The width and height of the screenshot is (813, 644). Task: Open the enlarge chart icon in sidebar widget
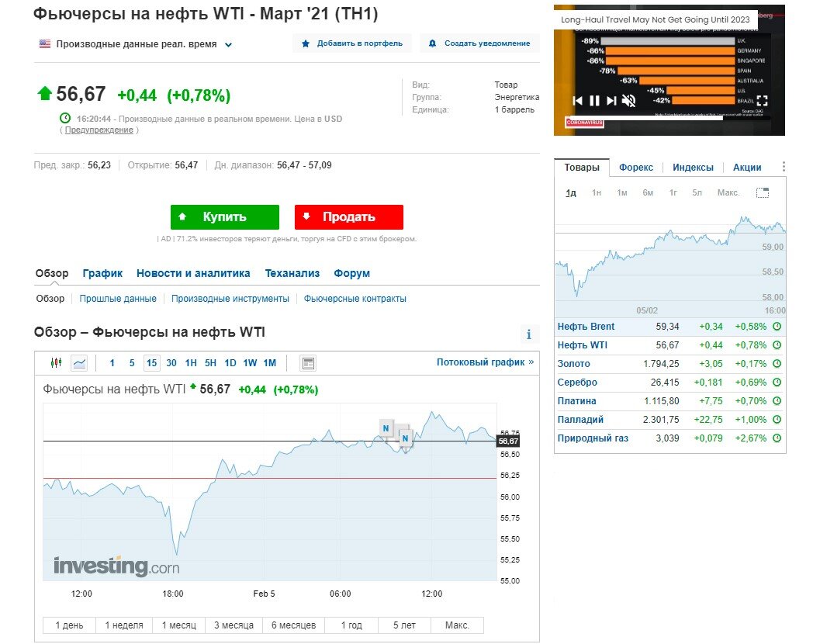click(762, 193)
